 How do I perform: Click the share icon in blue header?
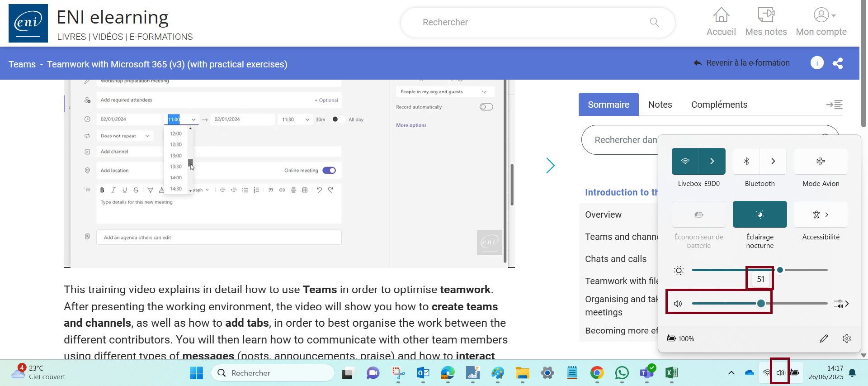pos(838,63)
